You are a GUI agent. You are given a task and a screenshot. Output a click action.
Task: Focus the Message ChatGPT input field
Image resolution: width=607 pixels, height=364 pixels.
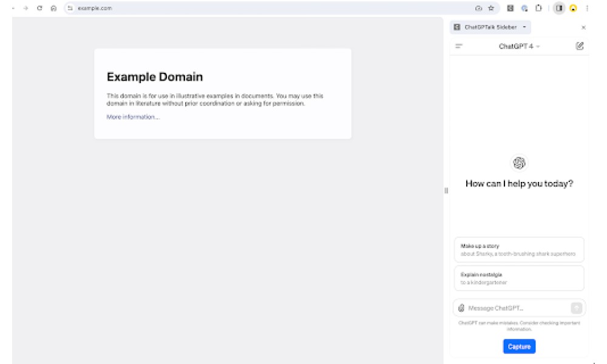(518, 308)
